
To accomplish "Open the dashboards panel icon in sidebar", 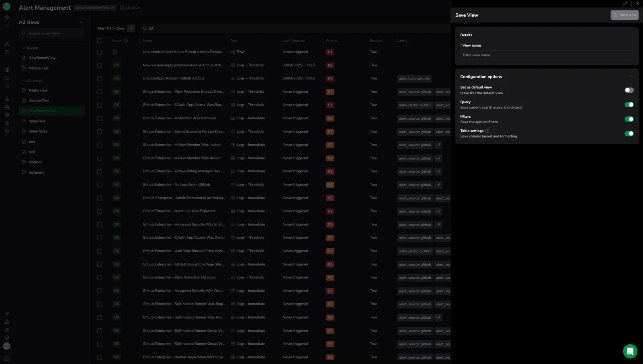I will pos(7,70).
